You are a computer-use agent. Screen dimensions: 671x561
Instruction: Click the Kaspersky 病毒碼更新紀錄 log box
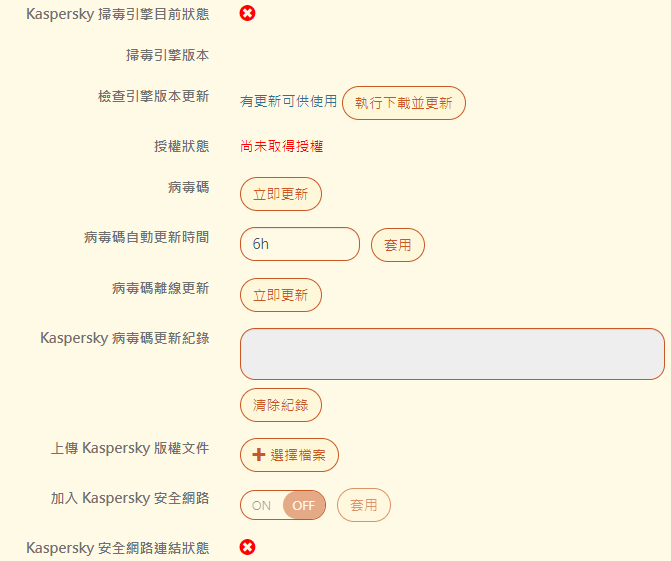[x=452, y=354]
